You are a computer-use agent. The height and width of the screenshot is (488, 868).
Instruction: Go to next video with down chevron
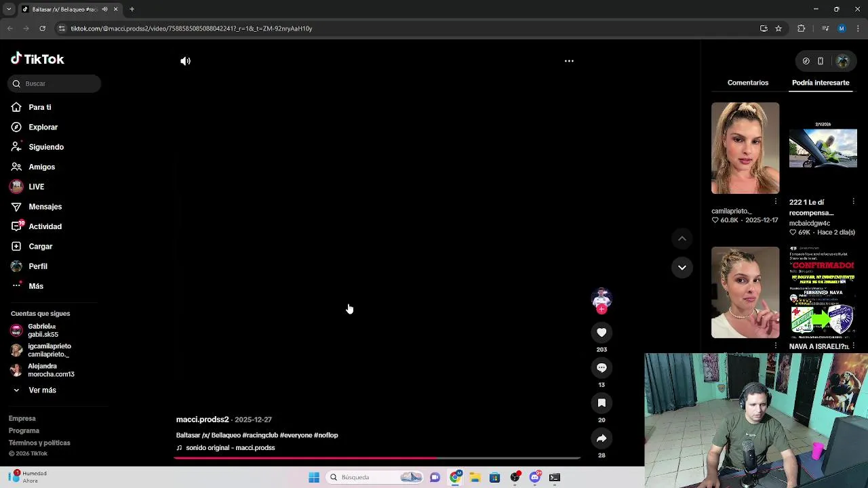[x=682, y=267]
